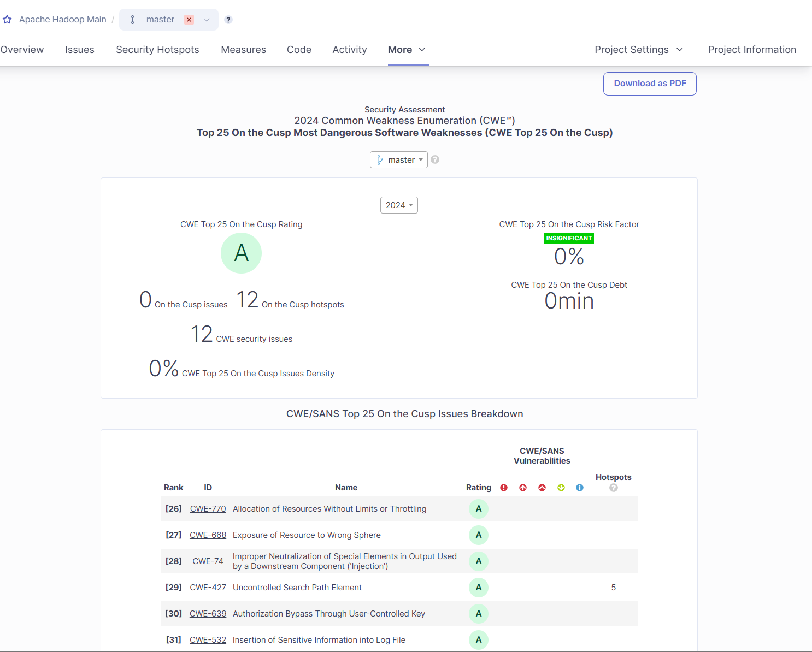Click the blue info severity icon

[x=580, y=488]
